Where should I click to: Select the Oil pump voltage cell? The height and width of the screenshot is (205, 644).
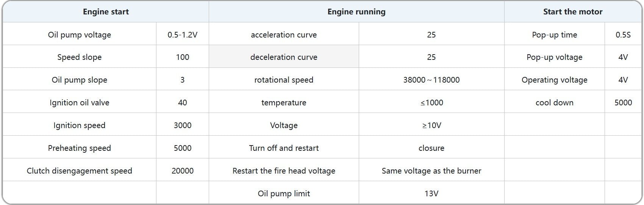80,35
